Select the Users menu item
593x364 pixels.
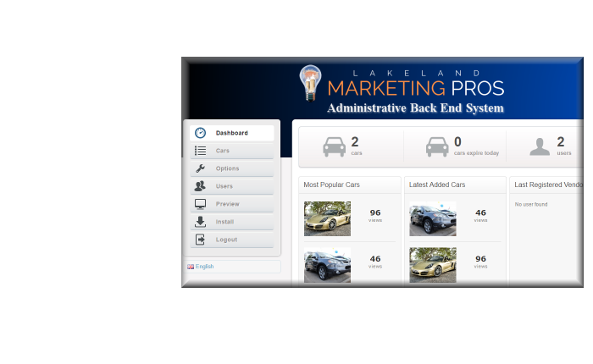click(x=224, y=186)
